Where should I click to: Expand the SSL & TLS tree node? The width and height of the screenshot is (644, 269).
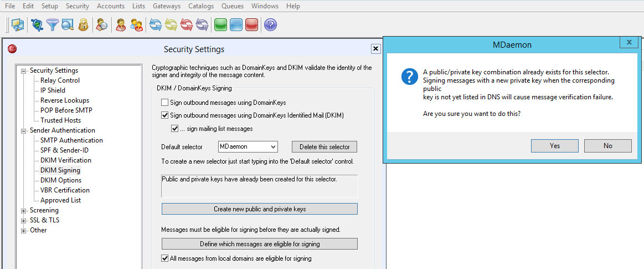pyautogui.click(x=24, y=221)
